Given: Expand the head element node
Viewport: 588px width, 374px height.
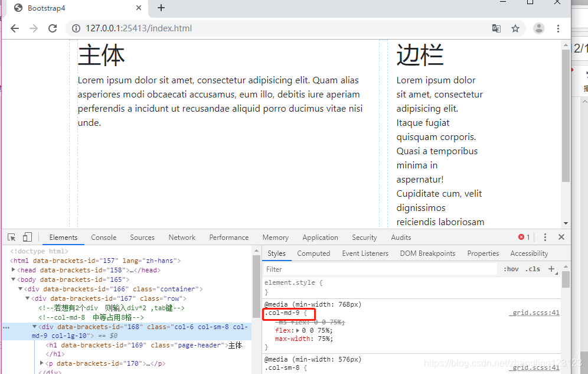Looking at the screenshot, I should pos(13,269).
